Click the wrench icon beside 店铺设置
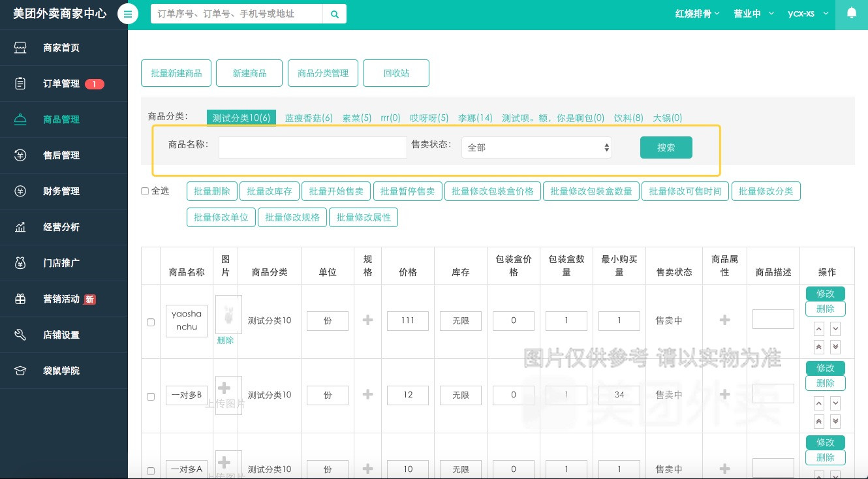Viewport: 868px width, 479px height. [20, 335]
